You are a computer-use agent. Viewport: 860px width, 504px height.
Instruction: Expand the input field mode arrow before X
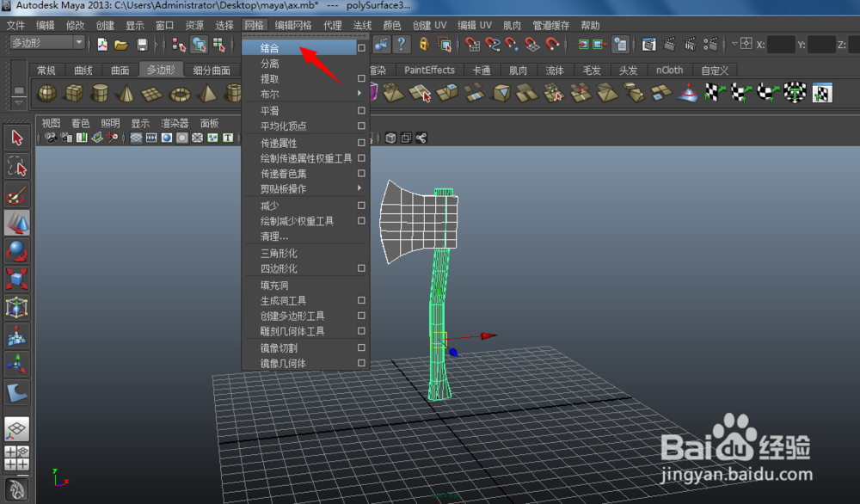[734, 44]
